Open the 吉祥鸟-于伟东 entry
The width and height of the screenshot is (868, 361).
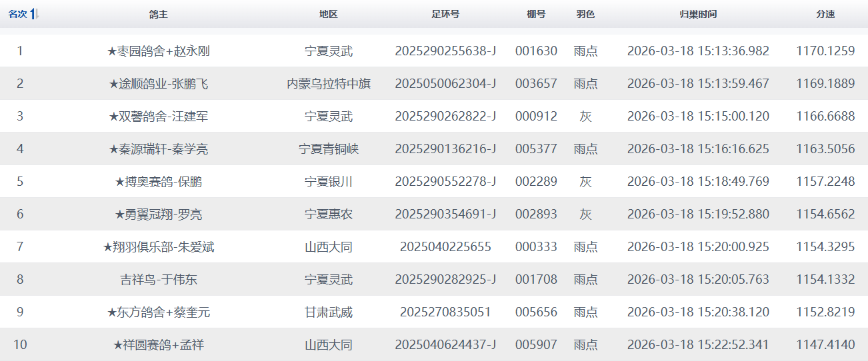pyautogui.click(x=159, y=280)
